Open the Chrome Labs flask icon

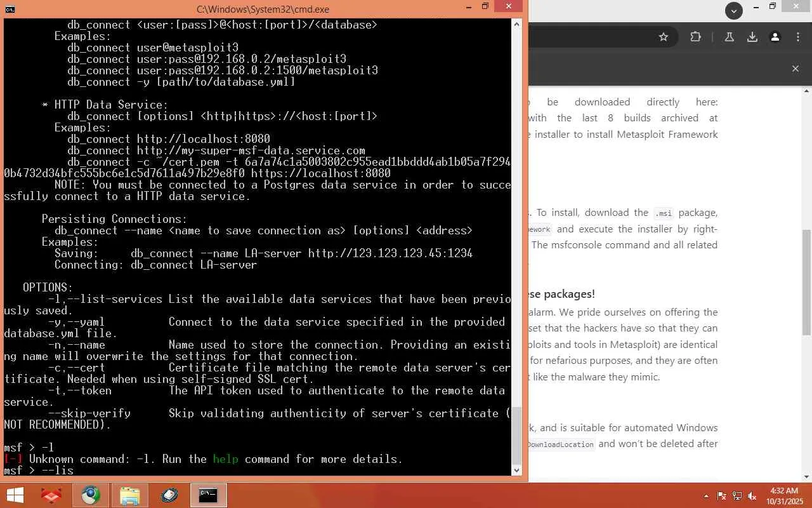730,37
